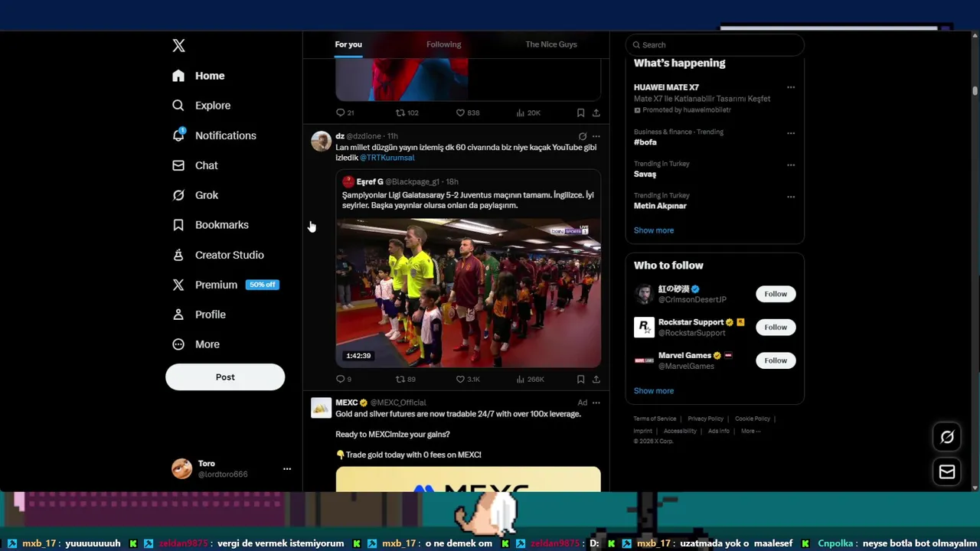Open account menu dots next to Toro

[x=287, y=469]
